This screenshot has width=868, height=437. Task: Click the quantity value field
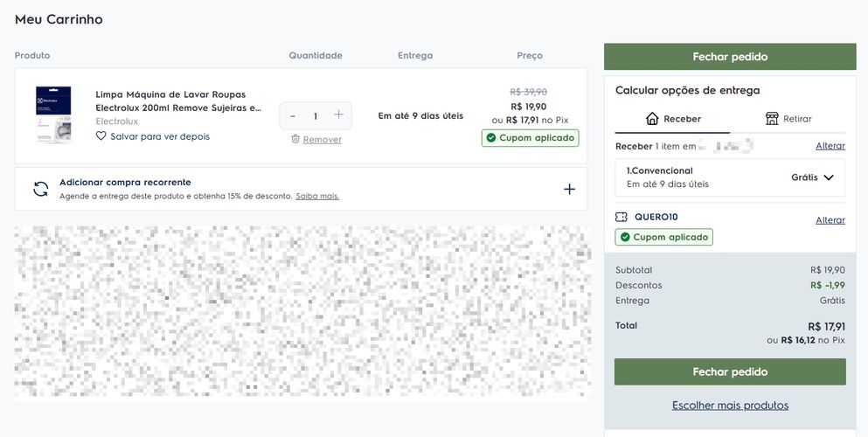(x=316, y=116)
